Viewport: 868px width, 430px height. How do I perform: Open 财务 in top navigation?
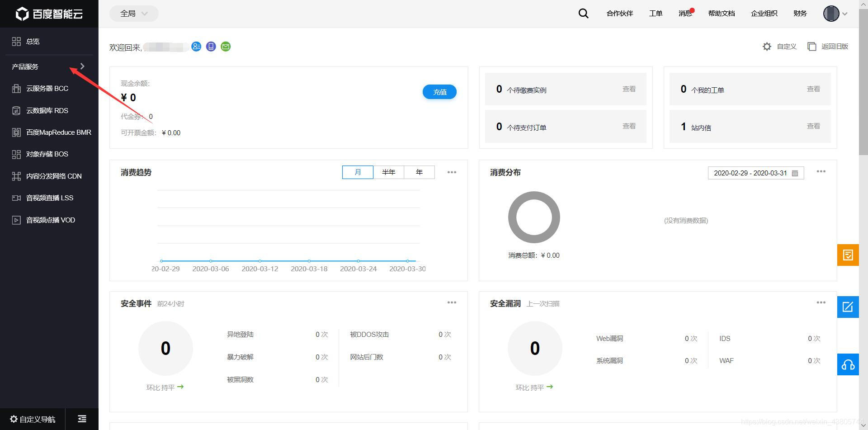coord(800,14)
